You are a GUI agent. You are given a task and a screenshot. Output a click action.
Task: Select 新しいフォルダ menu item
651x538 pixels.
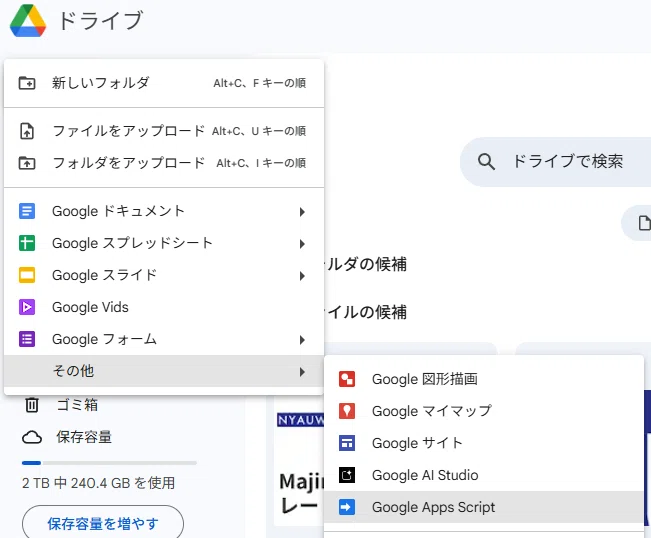click(164, 83)
